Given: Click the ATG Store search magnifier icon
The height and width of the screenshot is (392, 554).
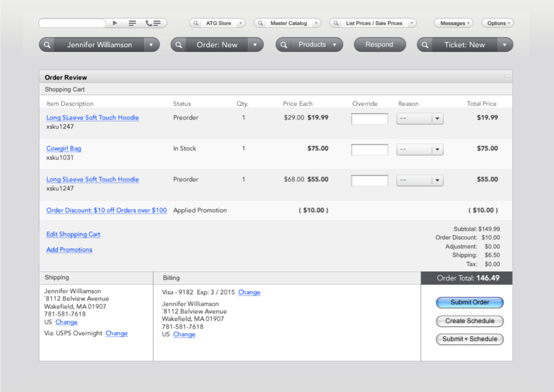Looking at the screenshot, I should coord(196,23).
